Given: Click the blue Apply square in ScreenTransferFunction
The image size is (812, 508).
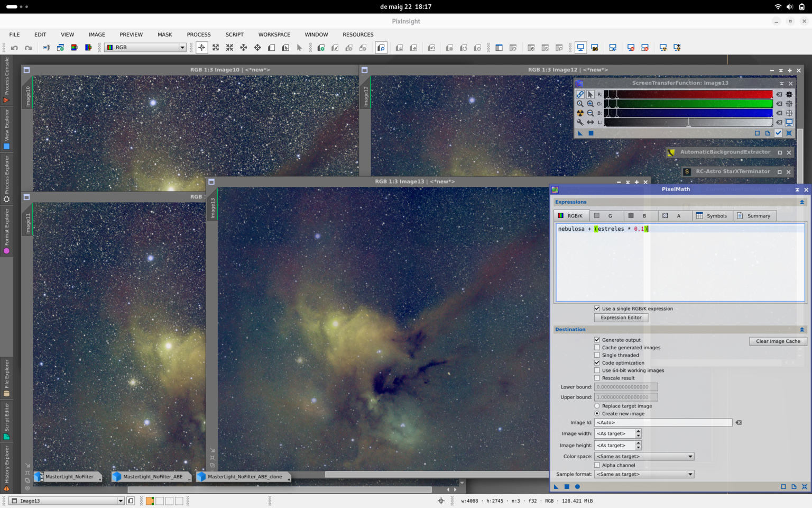Looking at the screenshot, I should pyautogui.click(x=591, y=133).
